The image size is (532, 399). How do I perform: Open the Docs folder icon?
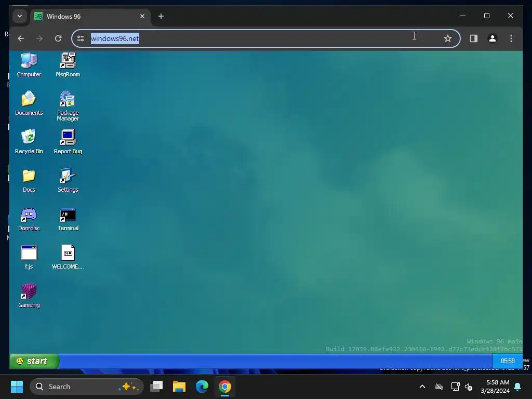tap(29, 180)
